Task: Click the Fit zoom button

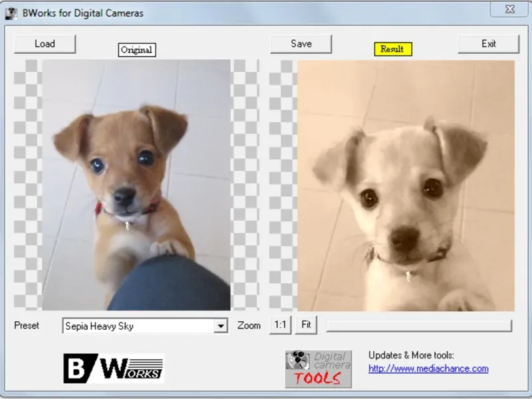Action: click(x=306, y=325)
